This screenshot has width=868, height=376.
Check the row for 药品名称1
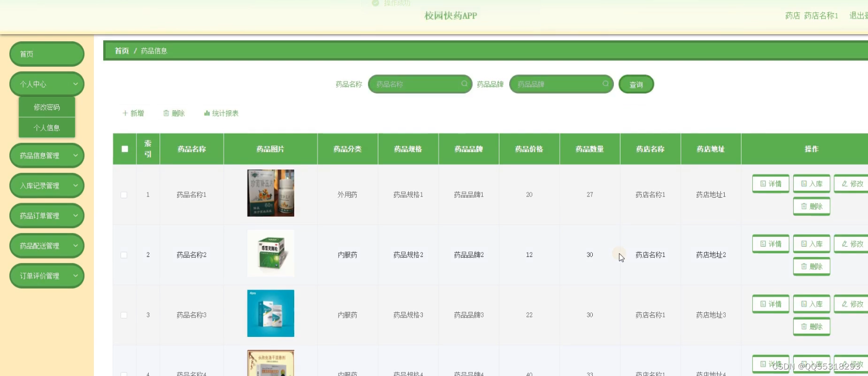124,195
